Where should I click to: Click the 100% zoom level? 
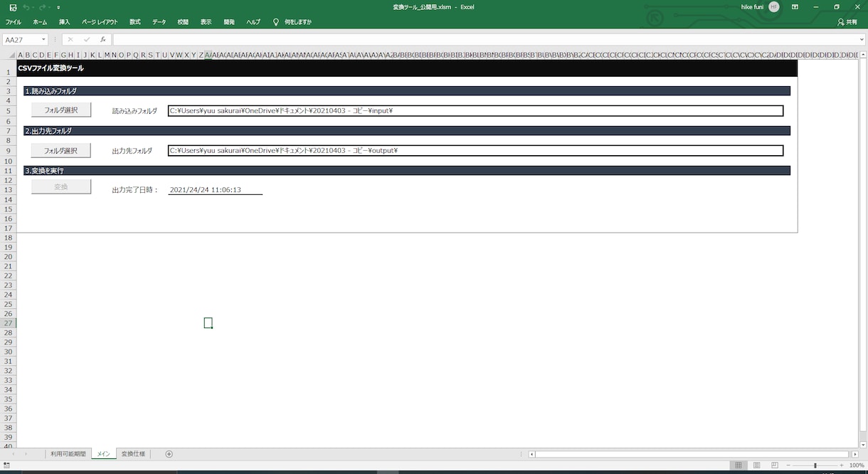point(857,465)
